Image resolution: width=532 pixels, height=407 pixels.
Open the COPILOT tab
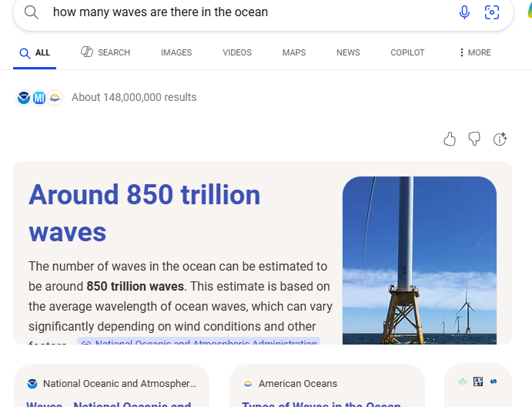(x=407, y=52)
